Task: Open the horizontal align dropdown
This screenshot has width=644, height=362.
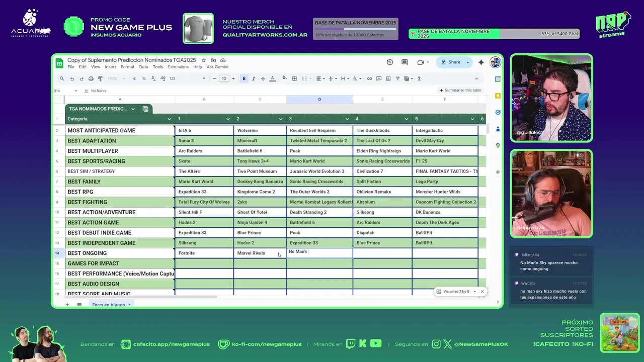Action: [319, 78]
